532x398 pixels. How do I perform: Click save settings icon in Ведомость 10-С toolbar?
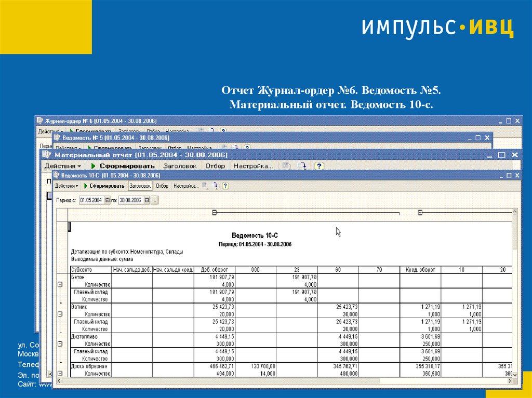pyautogui.click(x=215, y=186)
